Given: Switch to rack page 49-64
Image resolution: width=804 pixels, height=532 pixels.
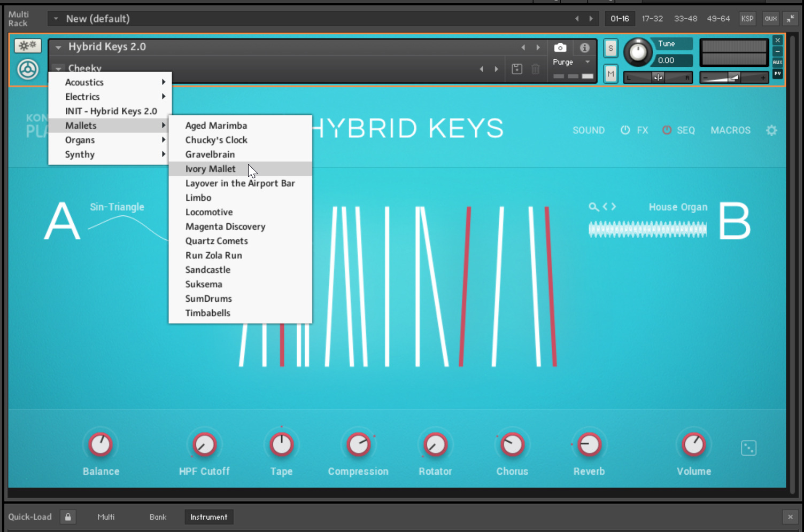Looking at the screenshot, I should tap(718, 19).
